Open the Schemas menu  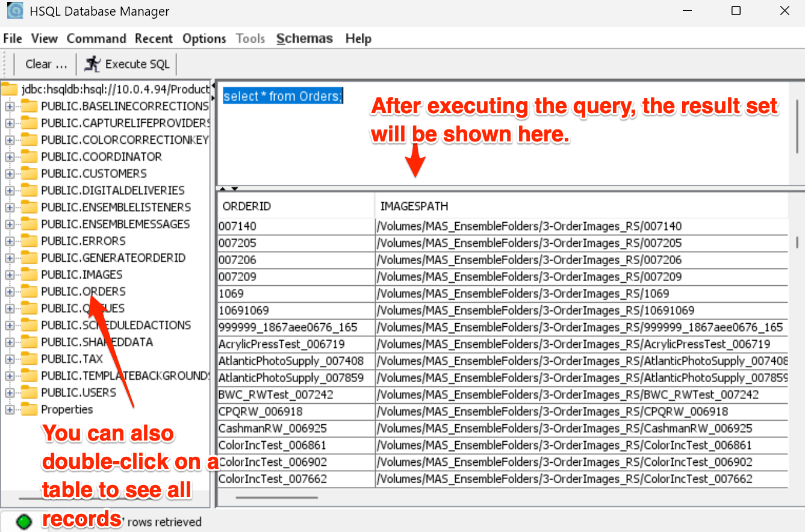pyautogui.click(x=304, y=39)
